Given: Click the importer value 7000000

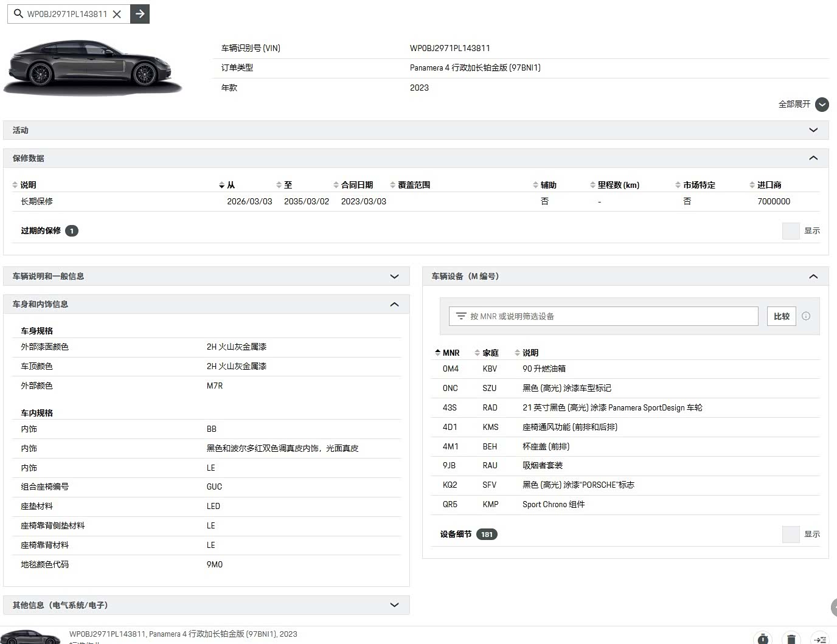Looking at the screenshot, I should coord(774,201).
